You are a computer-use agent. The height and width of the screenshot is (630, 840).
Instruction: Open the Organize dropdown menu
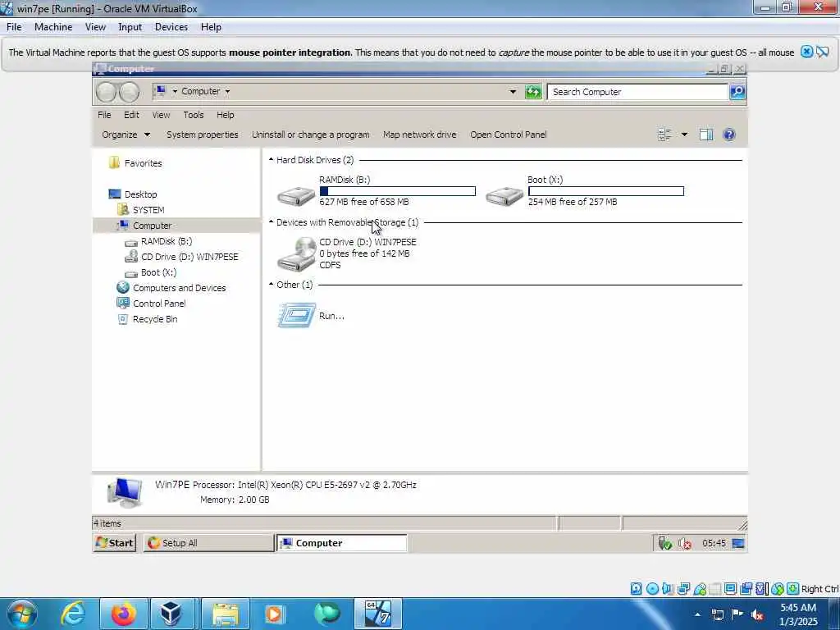coord(126,135)
